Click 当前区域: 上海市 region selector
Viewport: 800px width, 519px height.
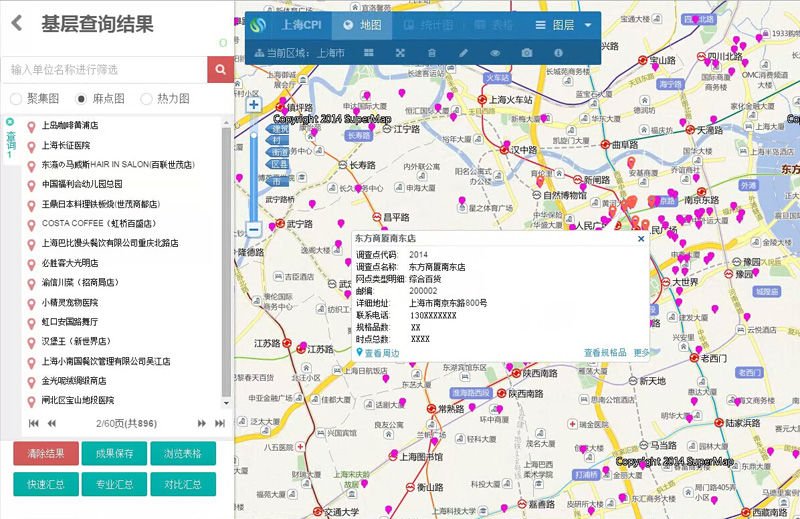tap(299, 53)
